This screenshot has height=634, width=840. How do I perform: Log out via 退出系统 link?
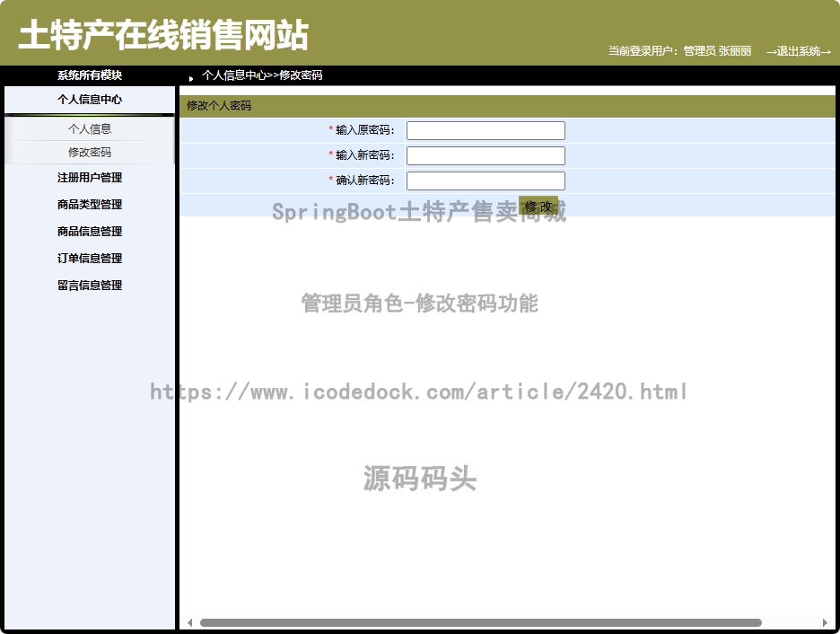pos(798,51)
